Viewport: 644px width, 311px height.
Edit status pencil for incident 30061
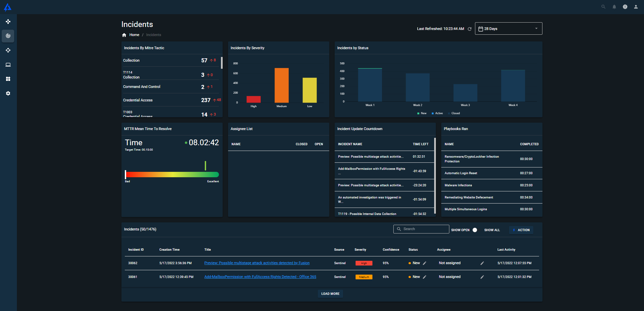click(x=424, y=277)
